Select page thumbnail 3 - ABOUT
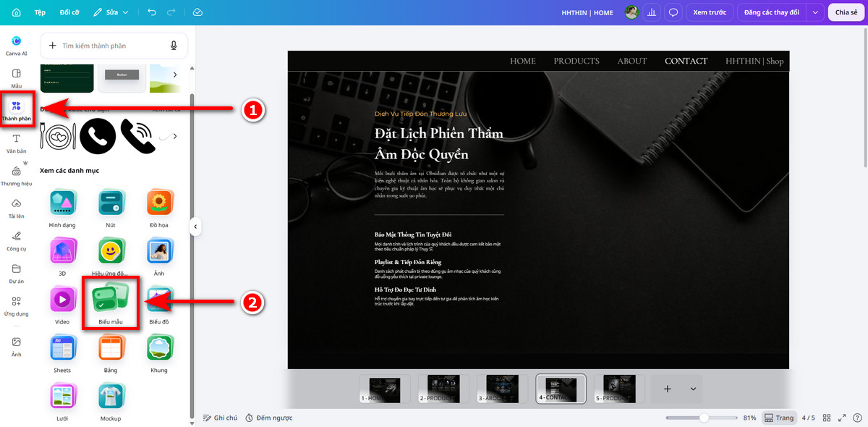The height and width of the screenshot is (427, 868). pos(502,389)
